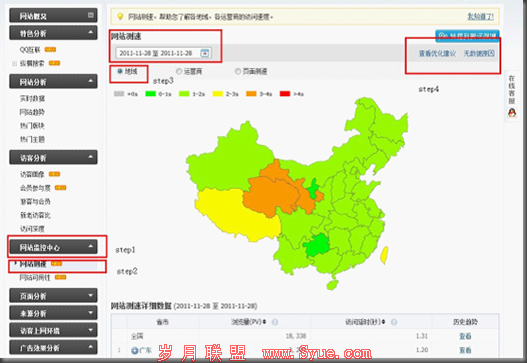Click the blue button above optimization links
The width and height of the screenshot is (527, 363).
click(468, 35)
